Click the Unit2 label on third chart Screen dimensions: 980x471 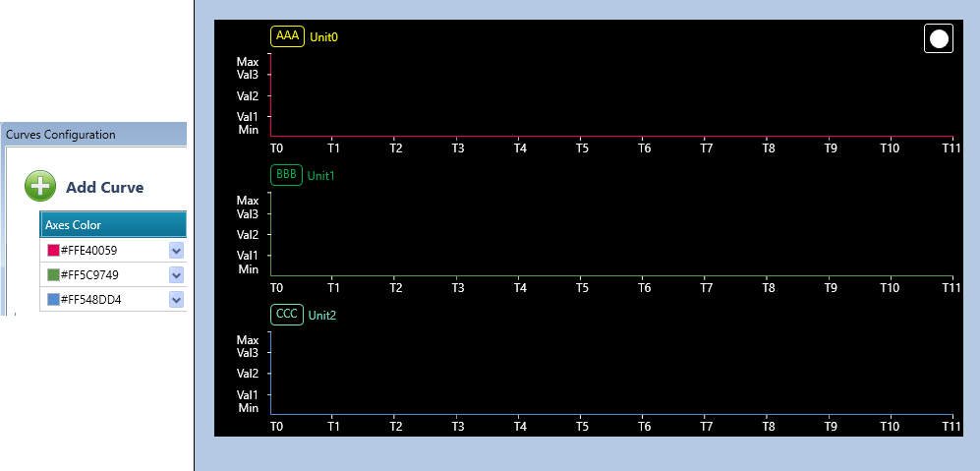pos(321,316)
